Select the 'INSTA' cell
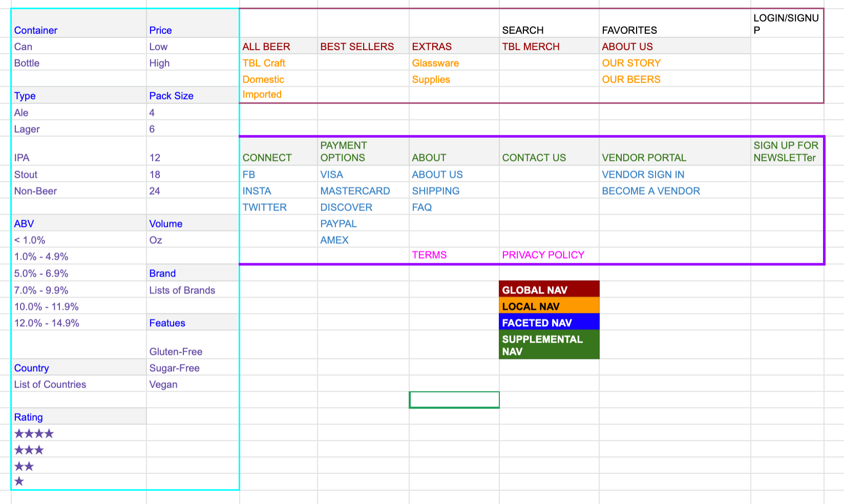The image size is (844, 504). tap(278, 191)
